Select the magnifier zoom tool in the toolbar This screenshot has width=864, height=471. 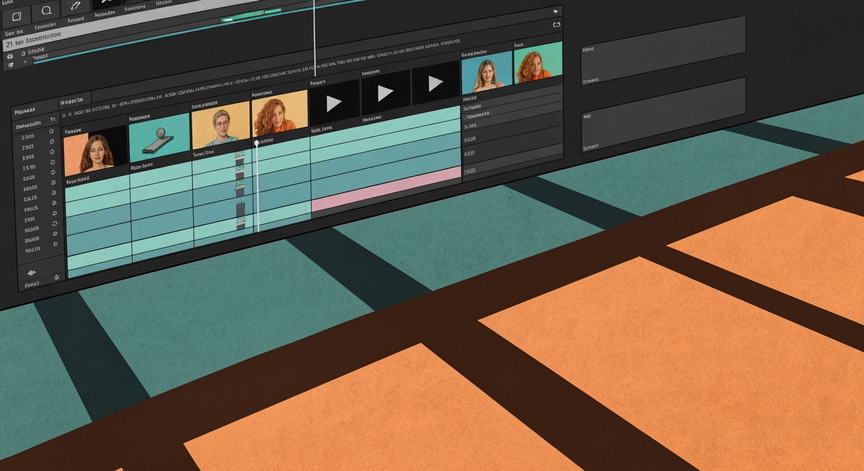pos(47,10)
